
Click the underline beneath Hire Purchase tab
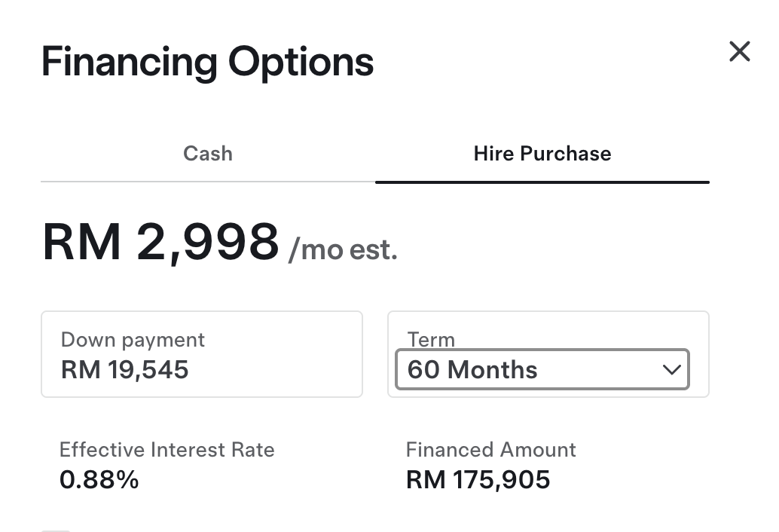pyautogui.click(x=542, y=182)
